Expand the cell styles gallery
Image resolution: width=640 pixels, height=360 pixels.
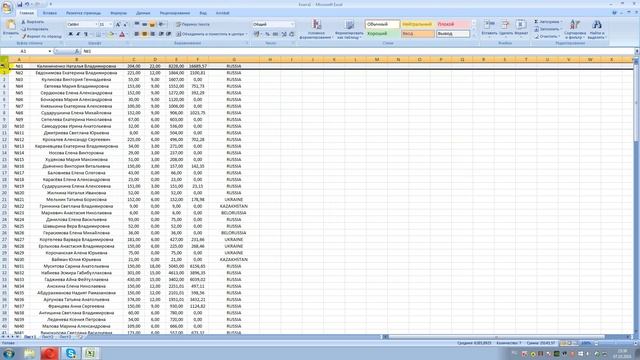click(x=474, y=36)
